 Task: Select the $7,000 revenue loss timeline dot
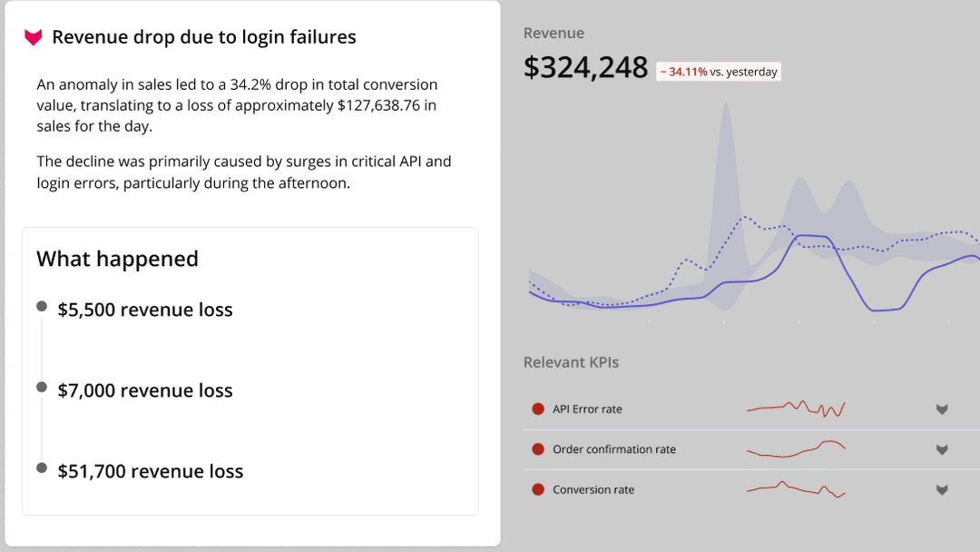42,388
